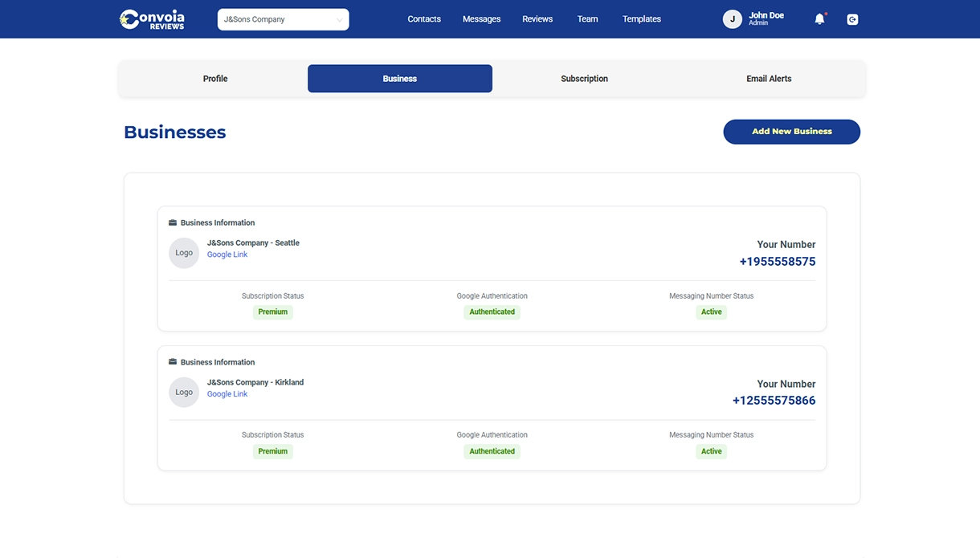Viewport: 980px width, 558px height.
Task: Click John Doe's avatar circle
Action: coord(732,19)
